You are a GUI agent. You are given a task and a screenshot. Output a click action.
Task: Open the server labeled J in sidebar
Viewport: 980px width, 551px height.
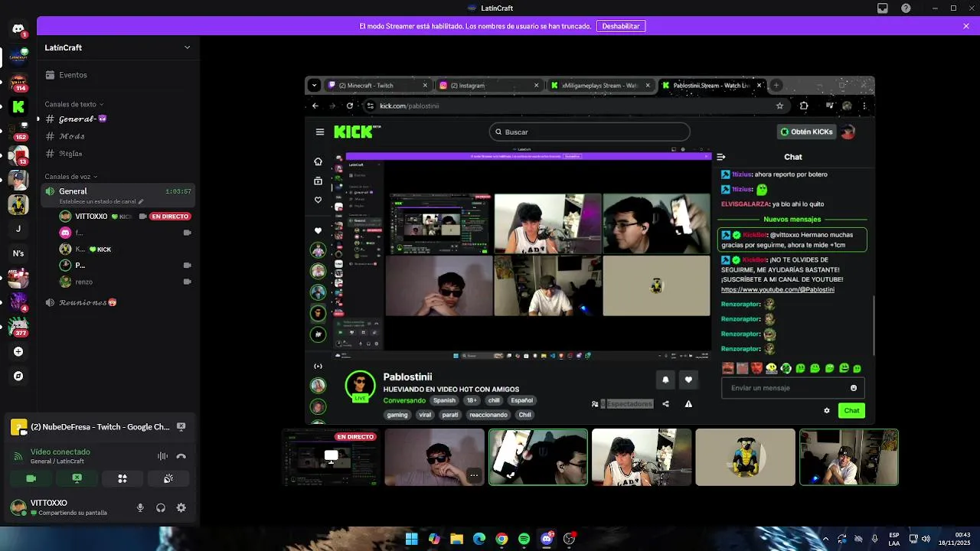(x=18, y=228)
